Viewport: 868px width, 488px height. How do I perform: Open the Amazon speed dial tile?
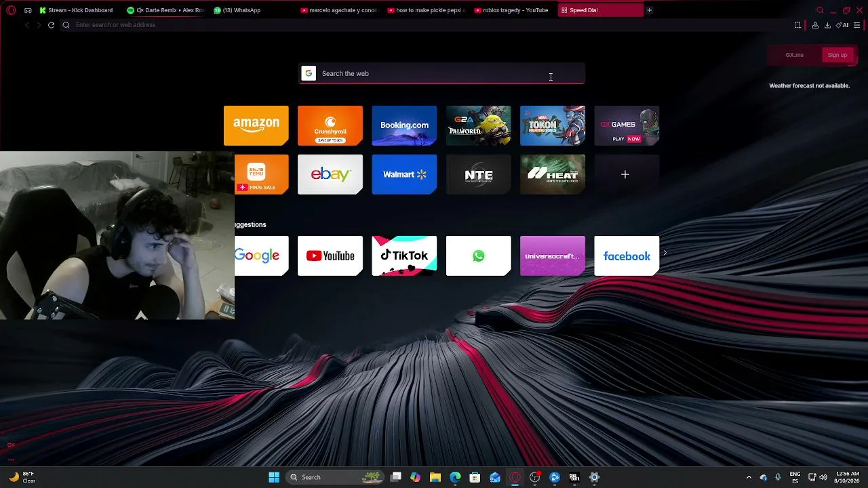[256, 125]
